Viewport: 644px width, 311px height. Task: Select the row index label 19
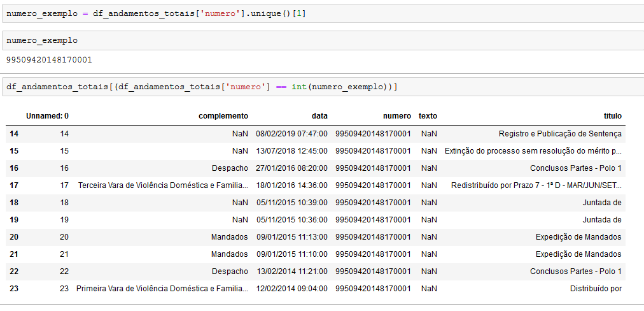click(x=14, y=220)
